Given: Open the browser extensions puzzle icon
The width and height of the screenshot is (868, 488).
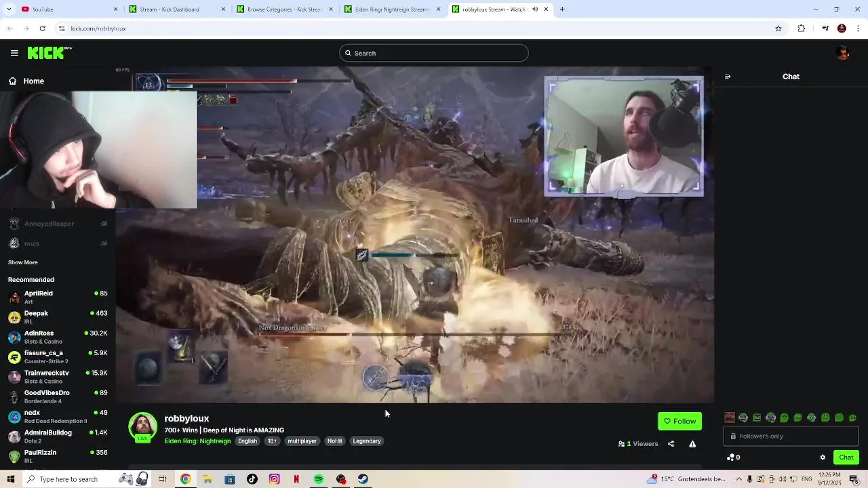Looking at the screenshot, I should [802, 28].
